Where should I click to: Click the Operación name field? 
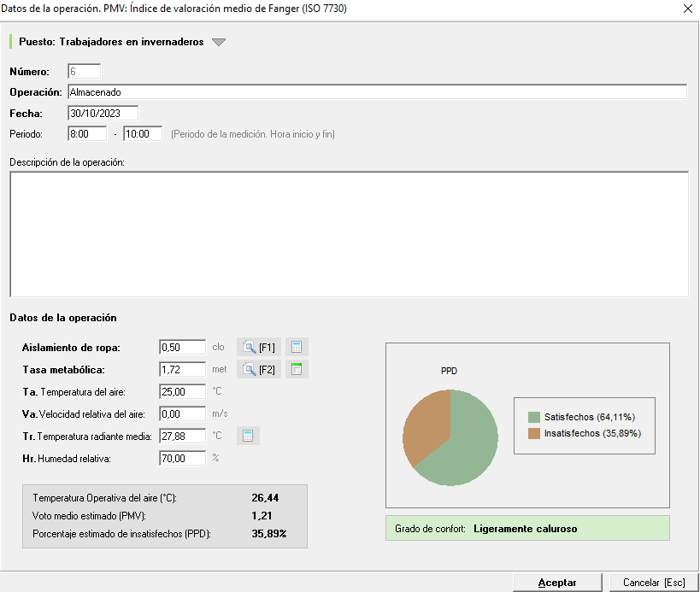pos(376,92)
